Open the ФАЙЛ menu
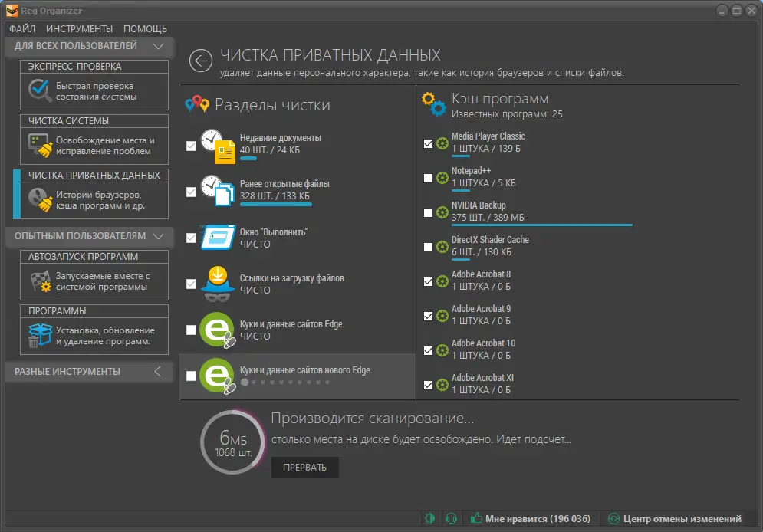This screenshot has width=763, height=532. [23, 28]
